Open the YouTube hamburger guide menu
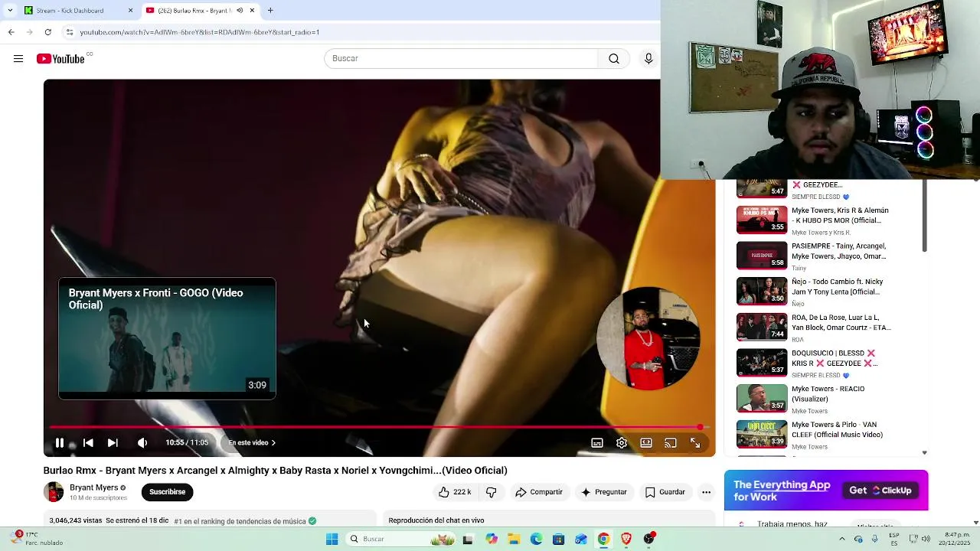This screenshot has height=551, width=980. point(18,59)
